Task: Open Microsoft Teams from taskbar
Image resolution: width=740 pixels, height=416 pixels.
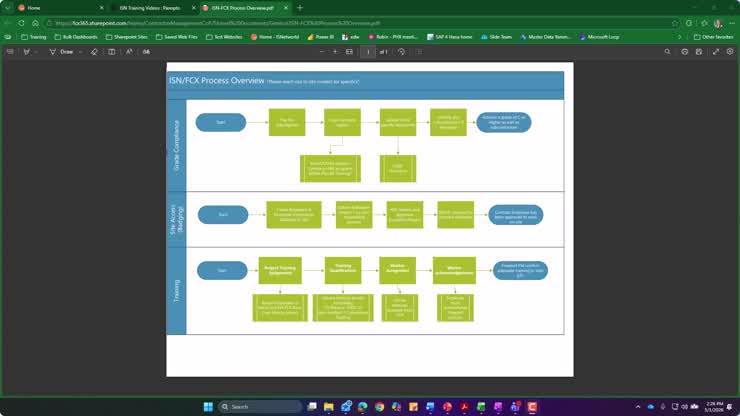Action: (x=515, y=407)
